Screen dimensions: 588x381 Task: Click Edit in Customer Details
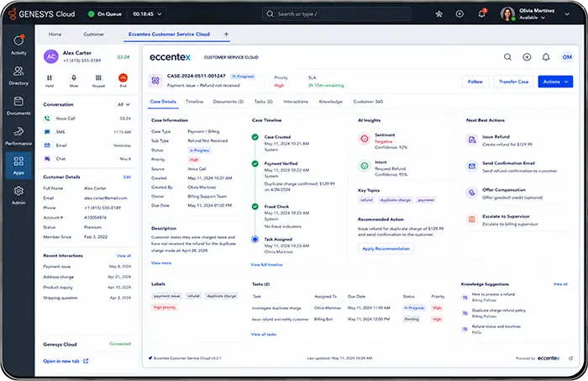coord(127,177)
